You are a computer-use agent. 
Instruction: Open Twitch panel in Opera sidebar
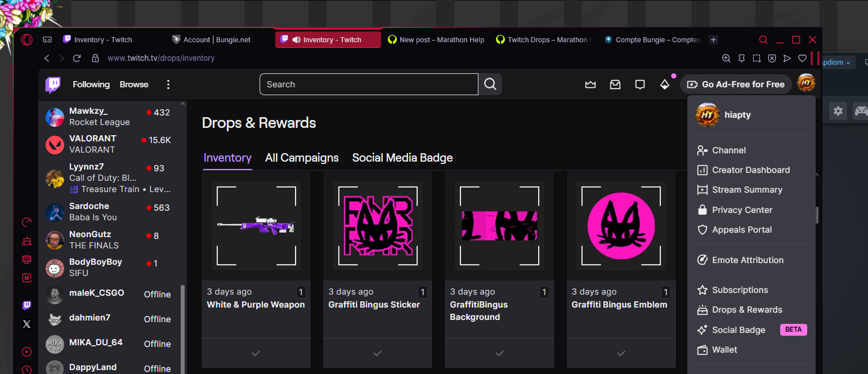(26, 305)
